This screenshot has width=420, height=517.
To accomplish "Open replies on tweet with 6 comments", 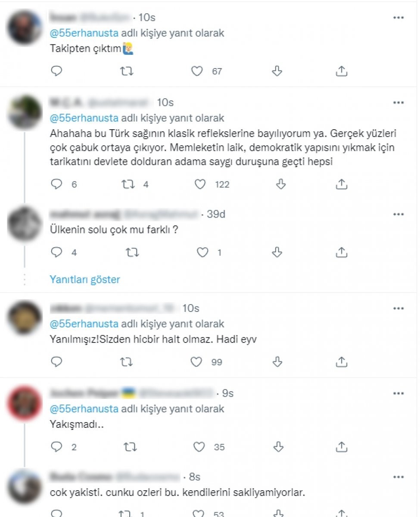I will pyautogui.click(x=57, y=184).
